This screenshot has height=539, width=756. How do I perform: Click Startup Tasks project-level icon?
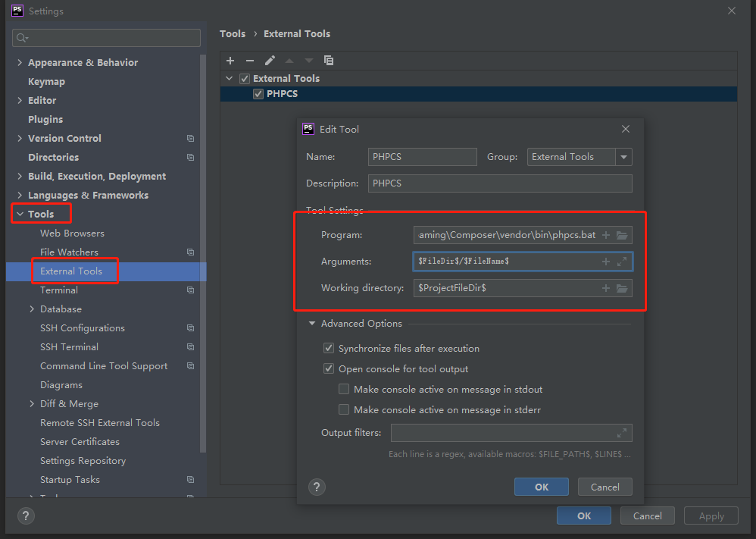coord(190,480)
